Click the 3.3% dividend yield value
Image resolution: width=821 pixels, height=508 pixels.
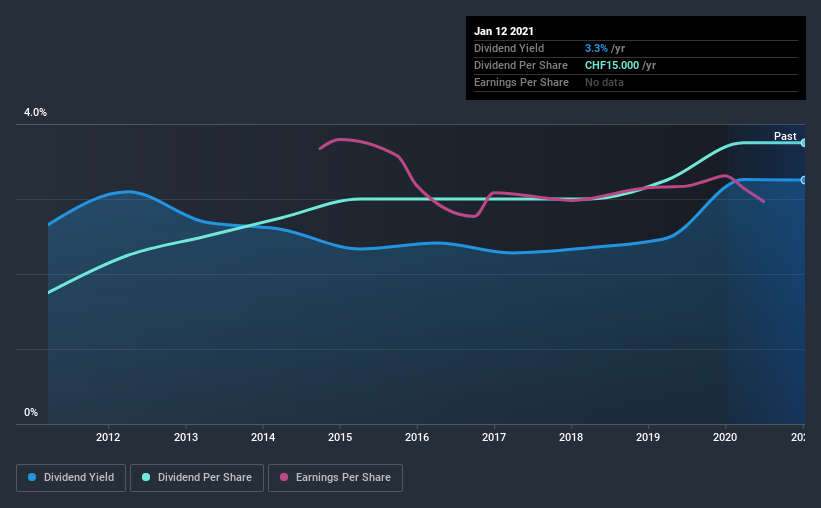point(596,48)
